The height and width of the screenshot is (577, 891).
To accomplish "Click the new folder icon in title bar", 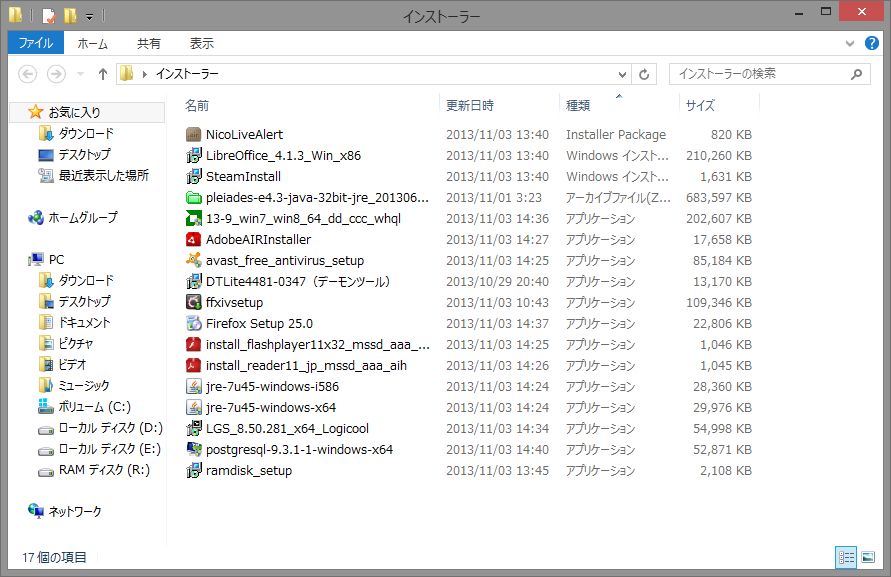I will pyautogui.click(x=70, y=15).
